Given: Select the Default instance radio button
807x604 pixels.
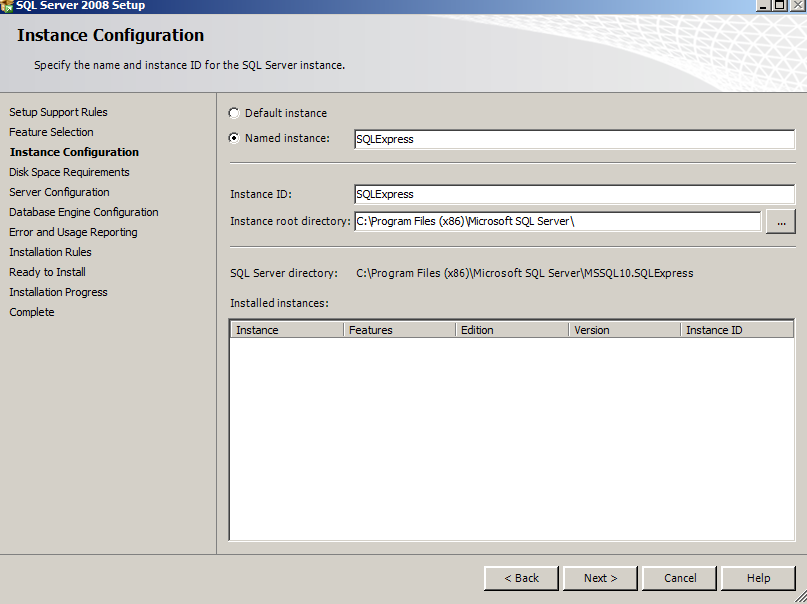Looking at the screenshot, I should [235, 113].
